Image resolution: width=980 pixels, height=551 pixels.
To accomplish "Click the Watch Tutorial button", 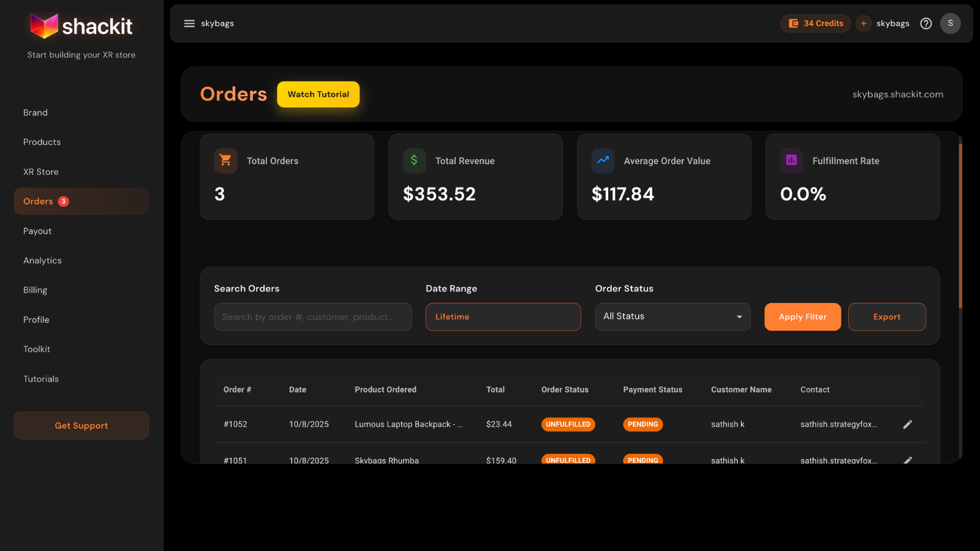I will click(318, 94).
